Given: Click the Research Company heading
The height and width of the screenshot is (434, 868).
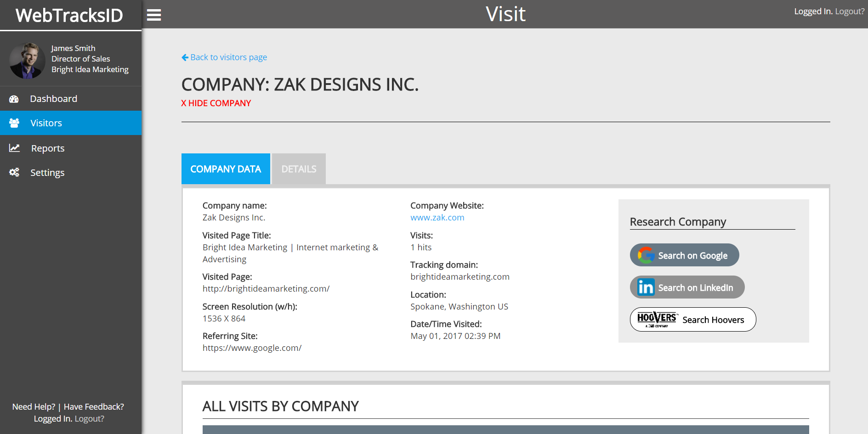Looking at the screenshot, I should pyautogui.click(x=678, y=222).
